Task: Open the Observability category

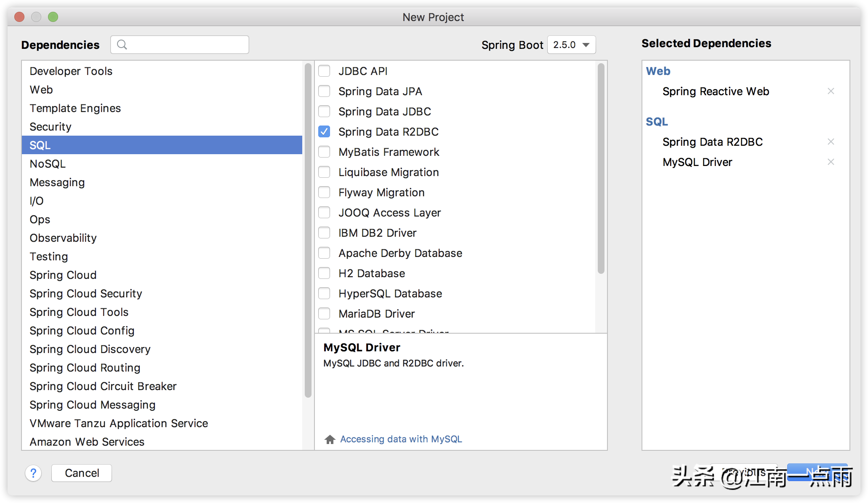Action: [162, 238]
